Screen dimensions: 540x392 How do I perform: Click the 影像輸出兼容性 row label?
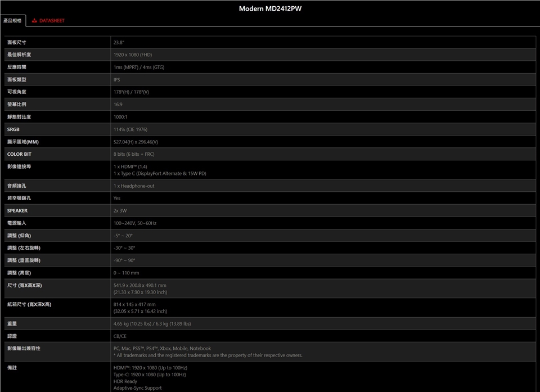point(24,348)
